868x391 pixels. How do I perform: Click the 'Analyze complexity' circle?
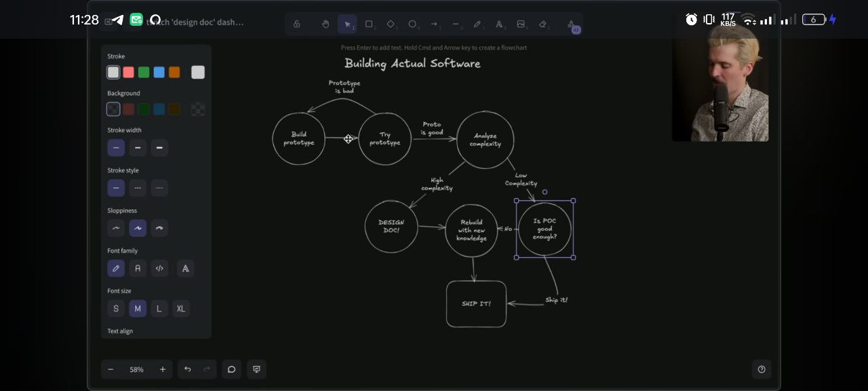485,140
